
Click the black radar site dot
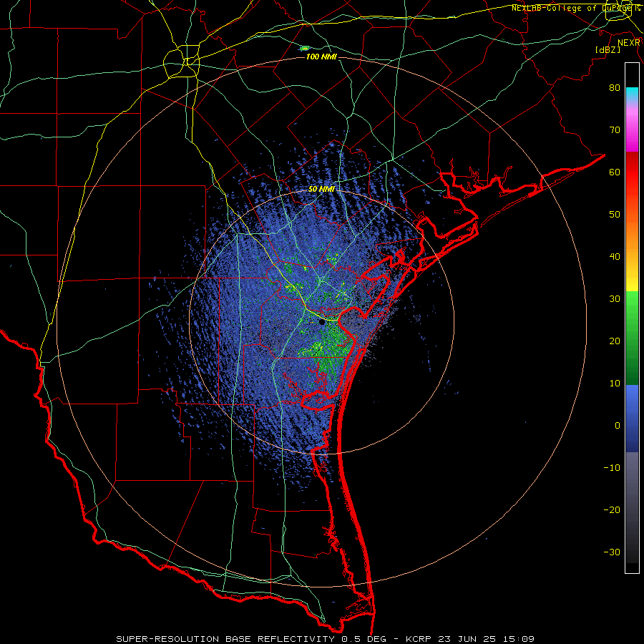321,323
